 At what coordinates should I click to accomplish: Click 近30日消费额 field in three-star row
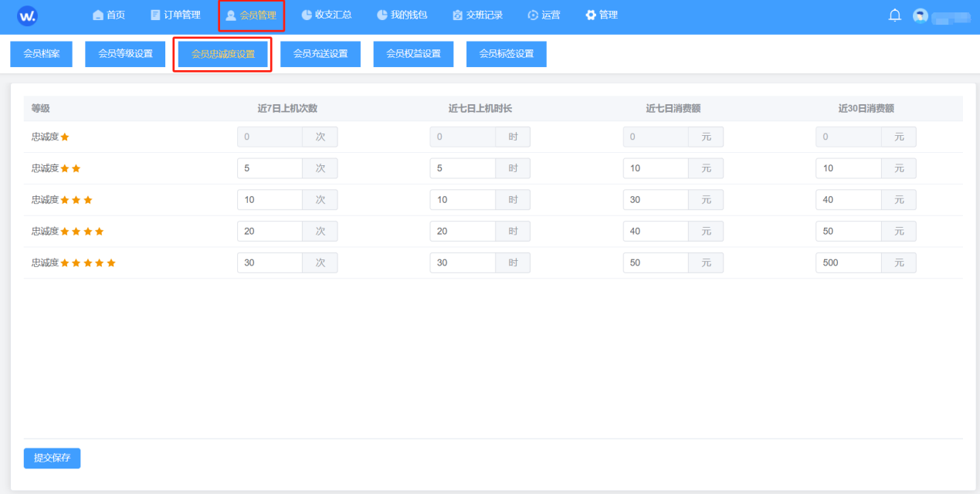click(849, 200)
